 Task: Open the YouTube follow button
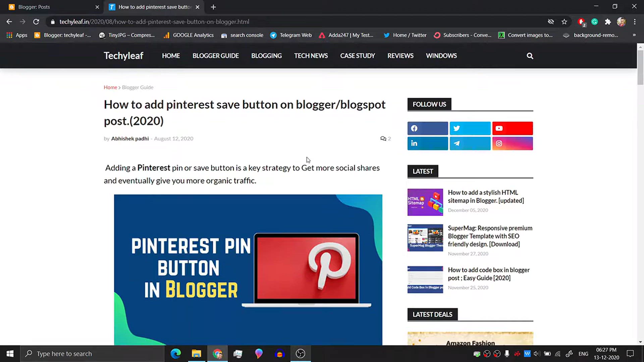513,128
